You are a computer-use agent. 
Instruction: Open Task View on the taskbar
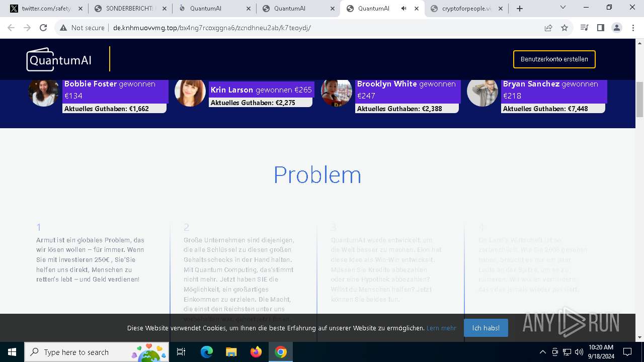(x=181, y=352)
